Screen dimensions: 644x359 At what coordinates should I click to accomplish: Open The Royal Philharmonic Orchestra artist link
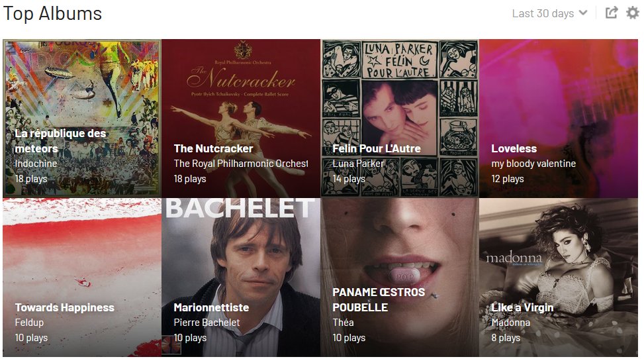pyautogui.click(x=241, y=164)
